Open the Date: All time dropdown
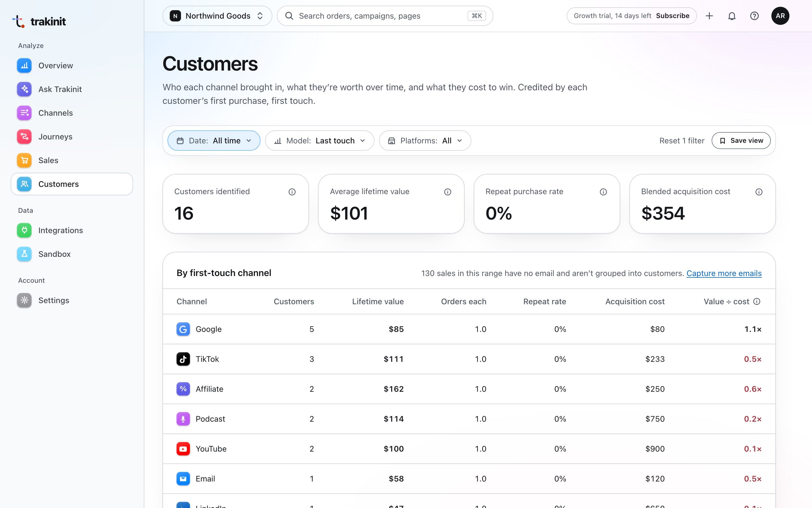 pyautogui.click(x=214, y=141)
